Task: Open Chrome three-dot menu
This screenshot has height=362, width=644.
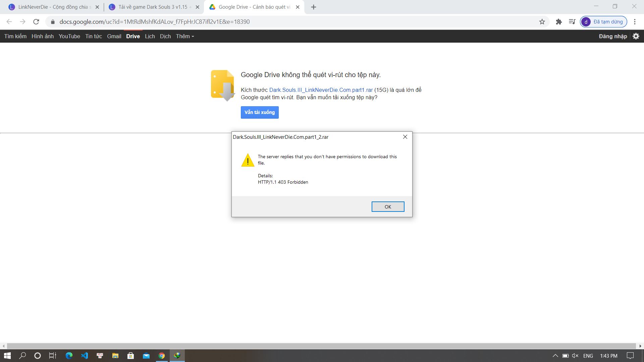Action: pyautogui.click(x=635, y=22)
